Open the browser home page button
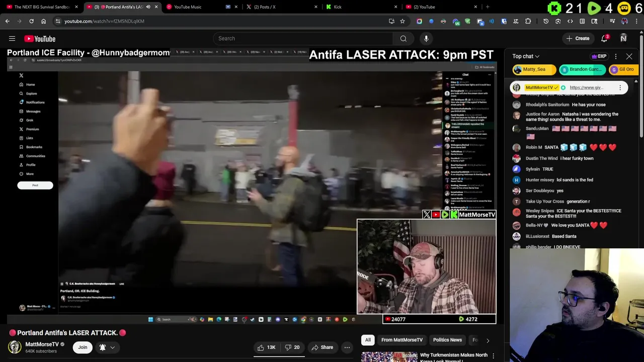 pyautogui.click(x=44, y=21)
